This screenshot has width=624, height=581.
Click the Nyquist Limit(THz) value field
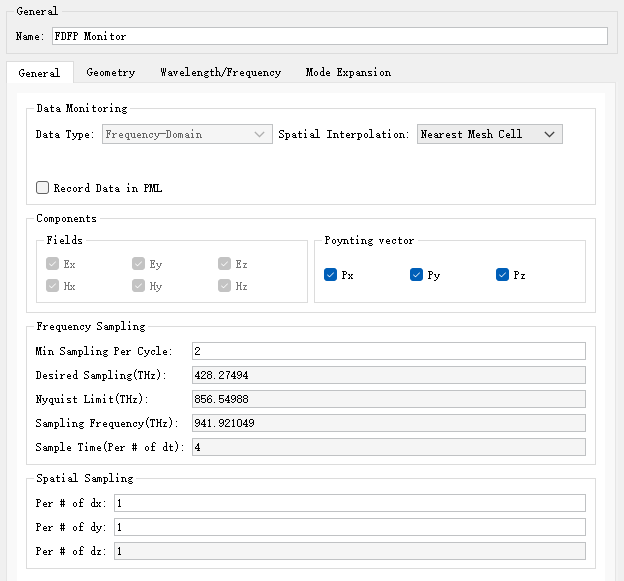388,399
